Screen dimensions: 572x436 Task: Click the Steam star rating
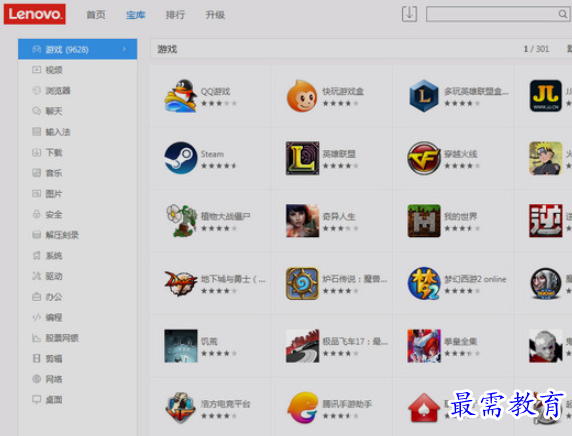[219, 166]
